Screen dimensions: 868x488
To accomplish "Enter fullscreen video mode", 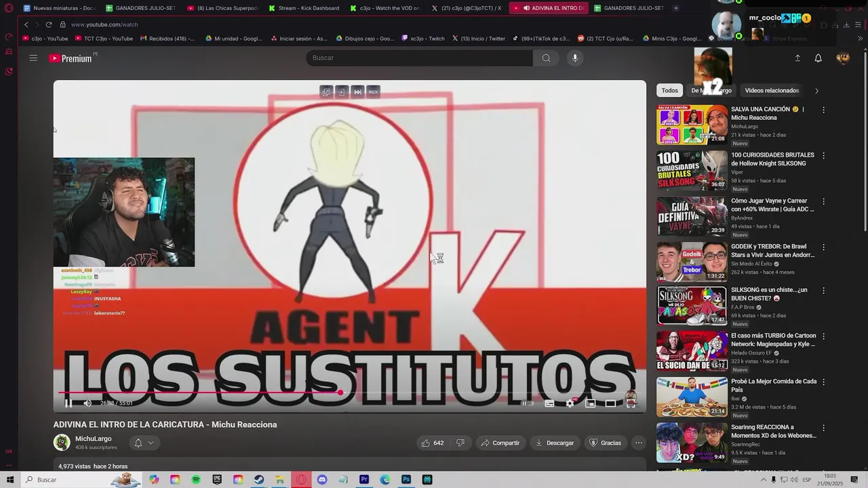I will point(631,403).
